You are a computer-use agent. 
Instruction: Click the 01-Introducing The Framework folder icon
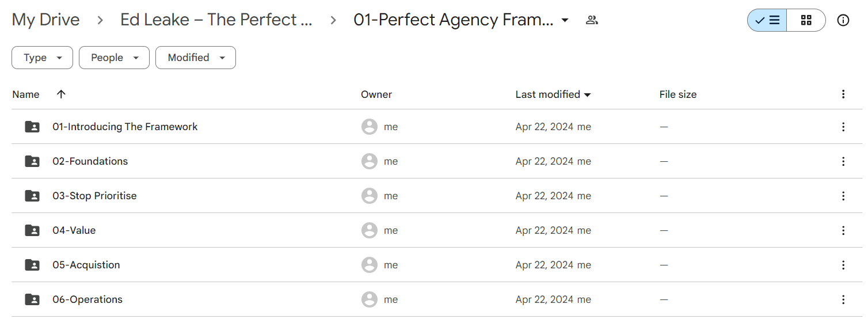click(x=32, y=127)
